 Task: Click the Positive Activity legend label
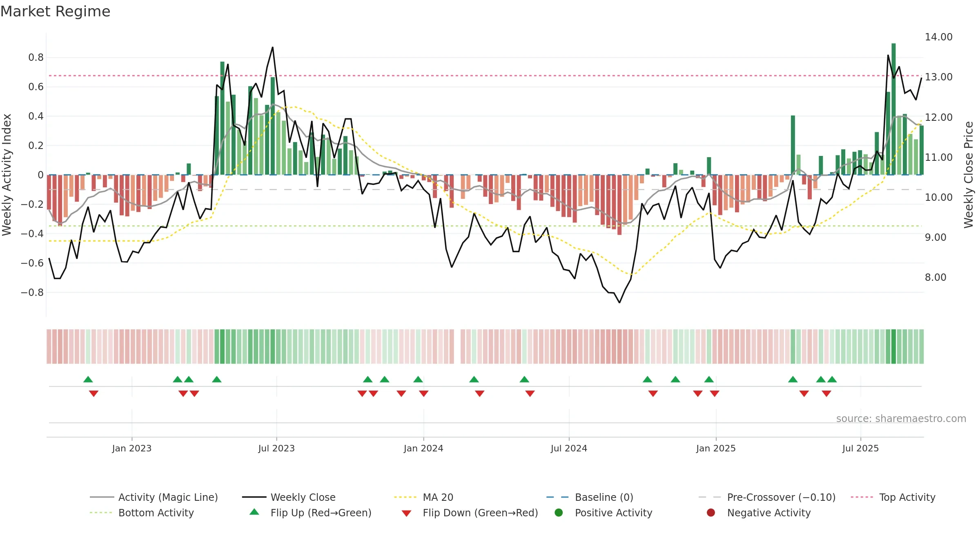614,513
